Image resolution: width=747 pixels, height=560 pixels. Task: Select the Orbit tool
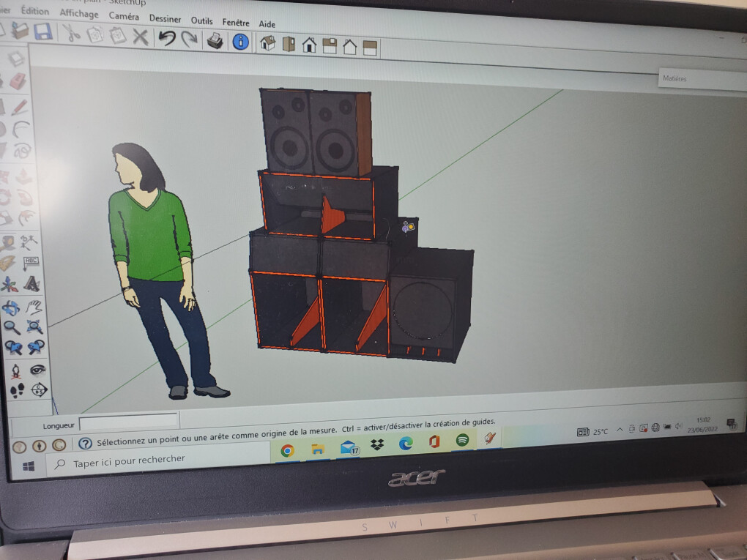[10, 309]
